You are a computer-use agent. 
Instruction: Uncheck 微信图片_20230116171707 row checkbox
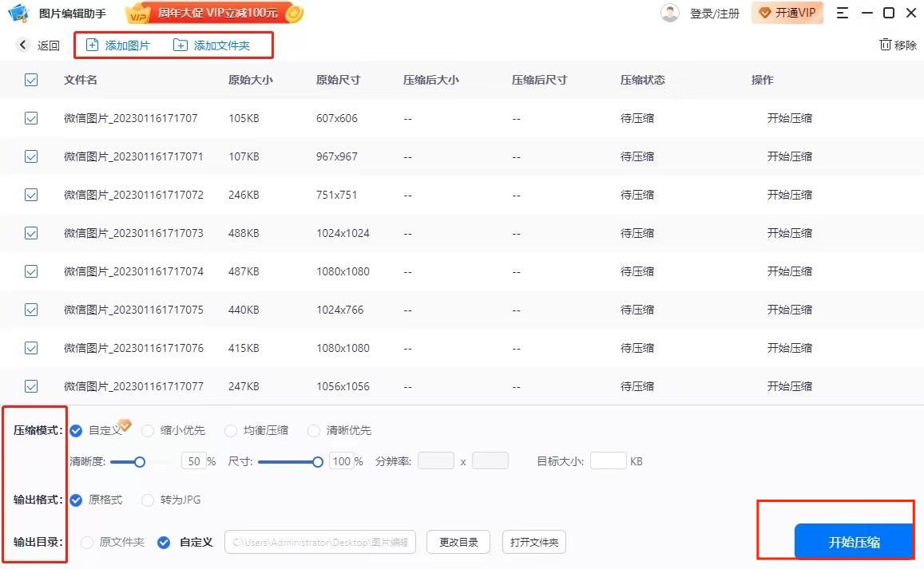31,118
